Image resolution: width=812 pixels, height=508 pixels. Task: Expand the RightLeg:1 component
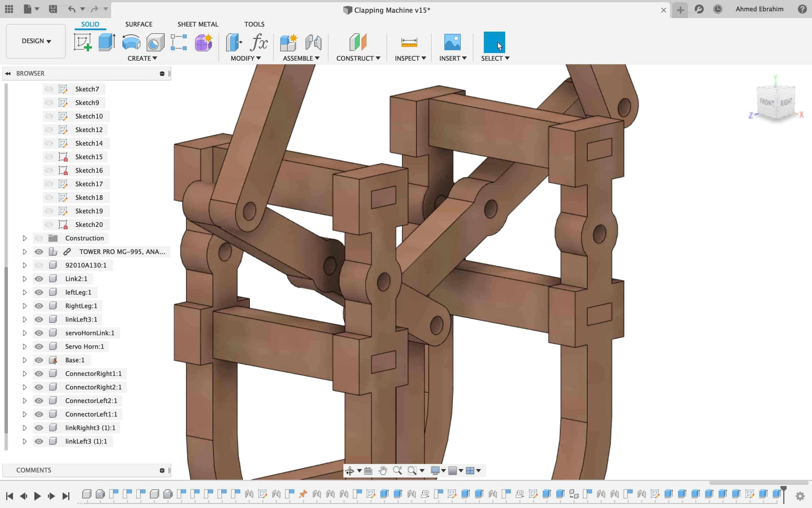click(x=25, y=306)
